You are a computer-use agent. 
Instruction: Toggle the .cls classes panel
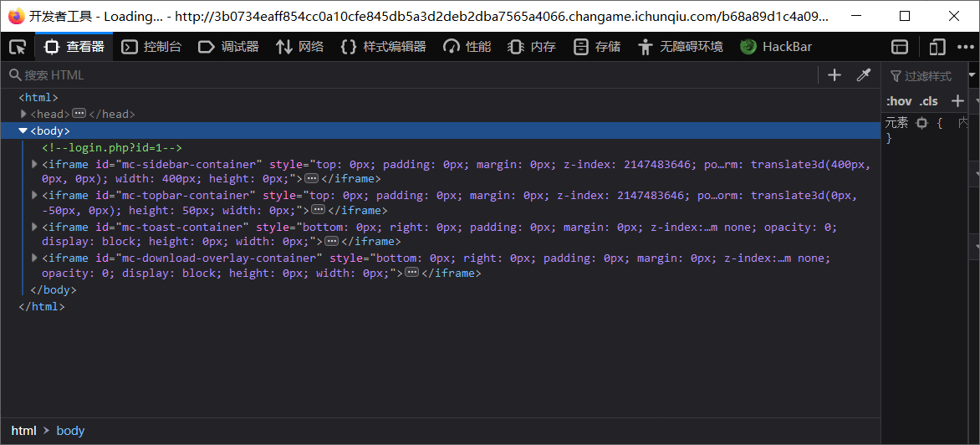(x=929, y=101)
